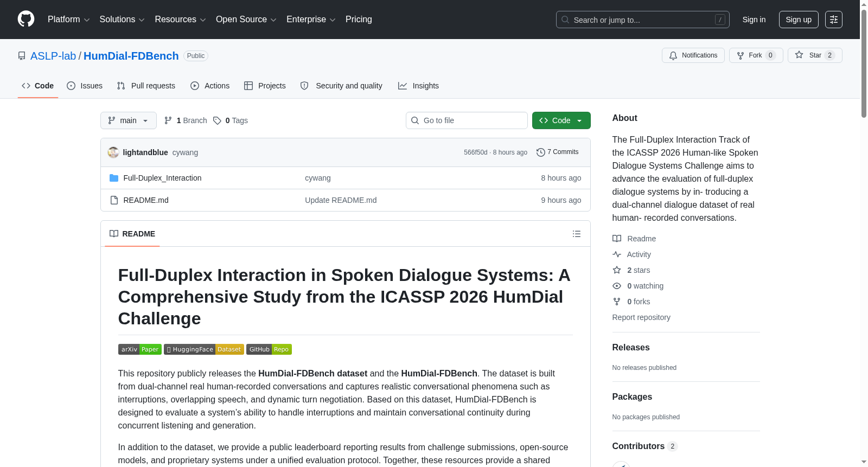
Task: Click the fork icon beside 0 forks
Action: click(617, 302)
